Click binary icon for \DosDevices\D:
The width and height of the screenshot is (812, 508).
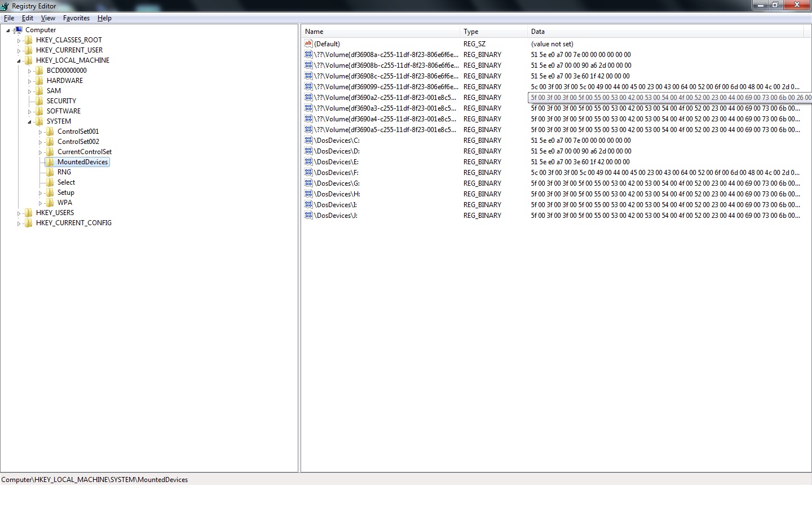pos(308,151)
